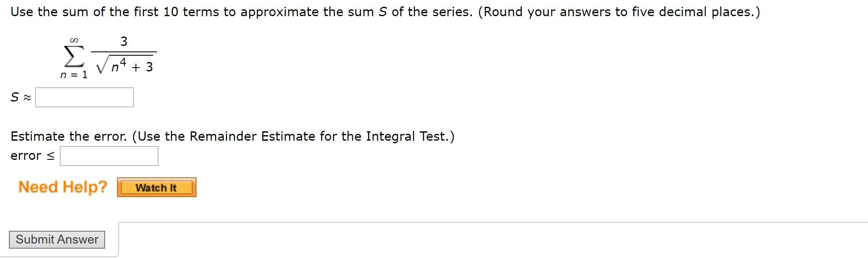Click the Need Help? label
Viewport: 868px width, 258px height.
(62, 186)
